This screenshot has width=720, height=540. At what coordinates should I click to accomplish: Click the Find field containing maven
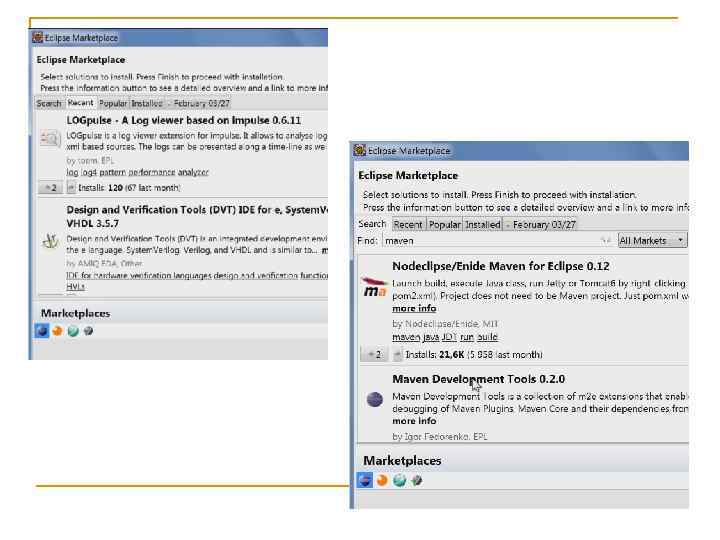click(x=498, y=241)
